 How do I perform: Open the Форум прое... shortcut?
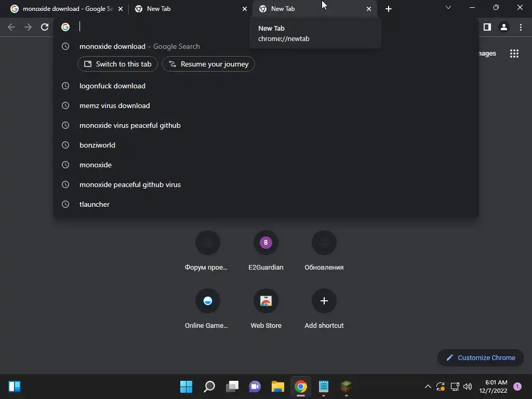click(207, 251)
